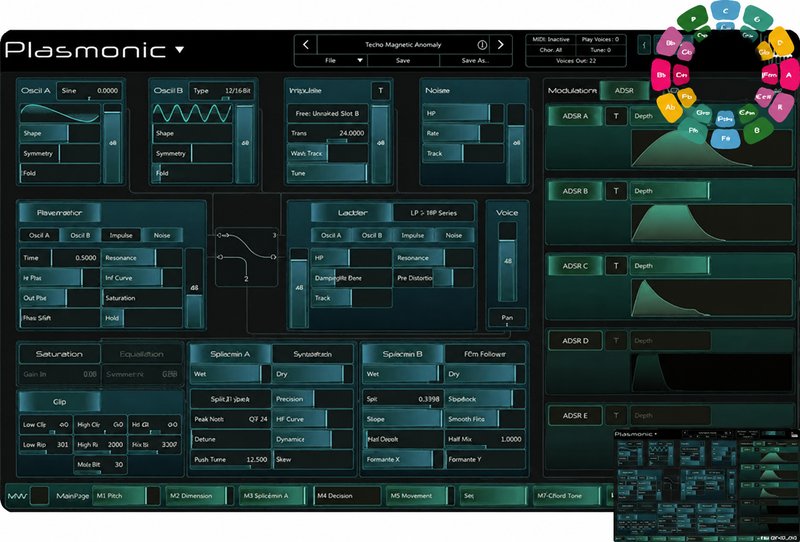
Task: Click the Save As... button
Action: point(476,60)
